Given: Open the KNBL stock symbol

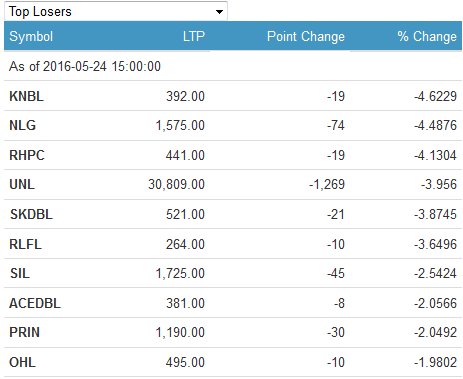Looking at the screenshot, I should [26, 96].
